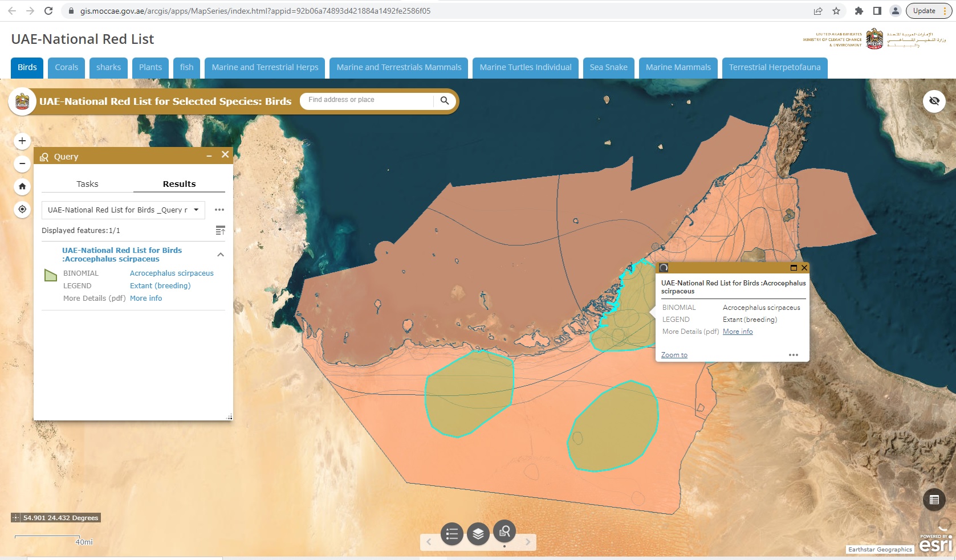This screenshot has height=560, width=956.
Task: Select the sharks tab
Action: [108, 67]
